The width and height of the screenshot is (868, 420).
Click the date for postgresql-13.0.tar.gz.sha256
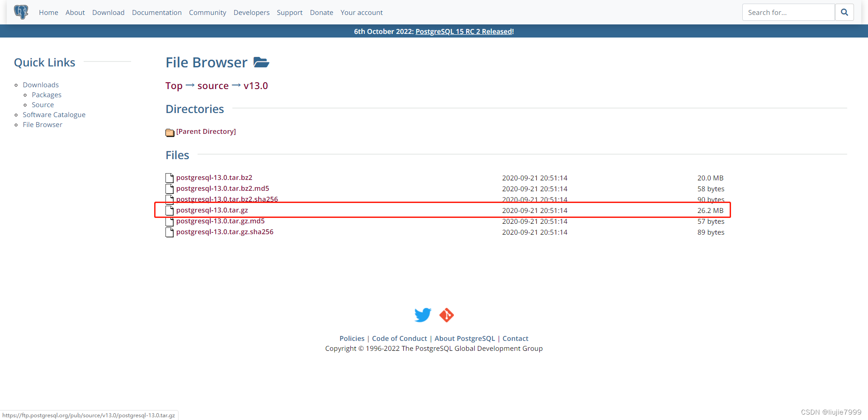(x=535, y=232)
